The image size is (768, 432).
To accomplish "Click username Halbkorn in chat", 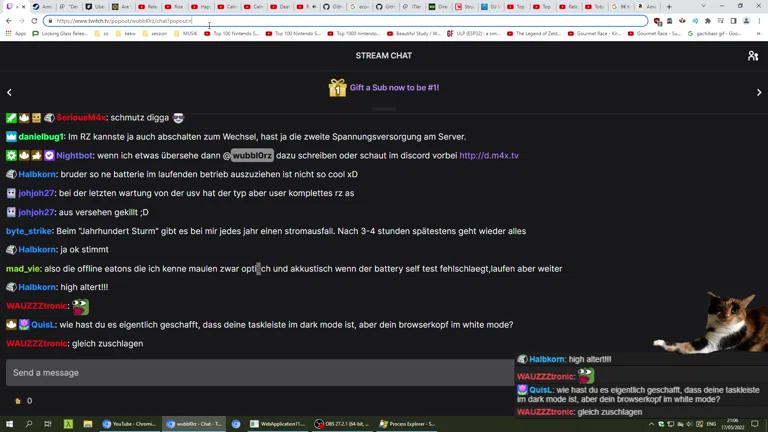I will pos(37,174).
